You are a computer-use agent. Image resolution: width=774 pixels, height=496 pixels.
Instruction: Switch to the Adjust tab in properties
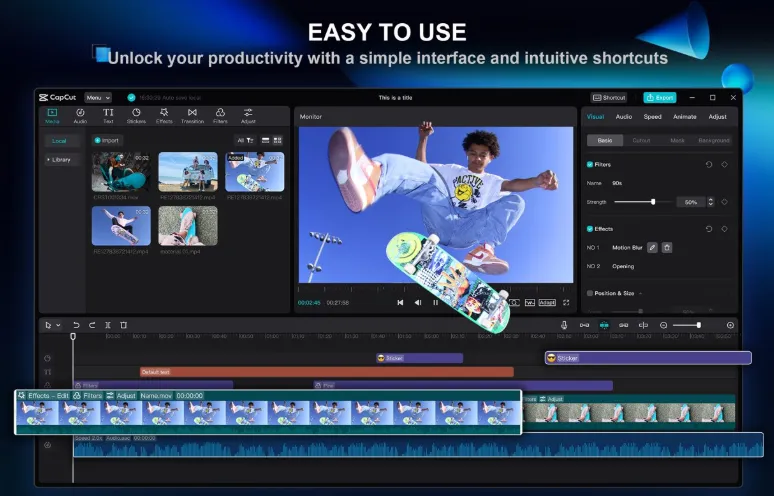coord(717,117)
